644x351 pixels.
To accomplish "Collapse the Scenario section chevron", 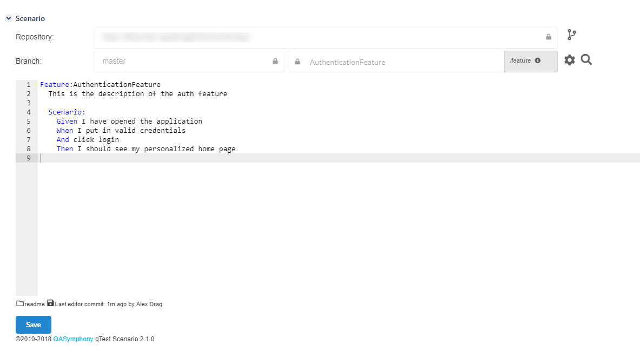I will point(9,18).
